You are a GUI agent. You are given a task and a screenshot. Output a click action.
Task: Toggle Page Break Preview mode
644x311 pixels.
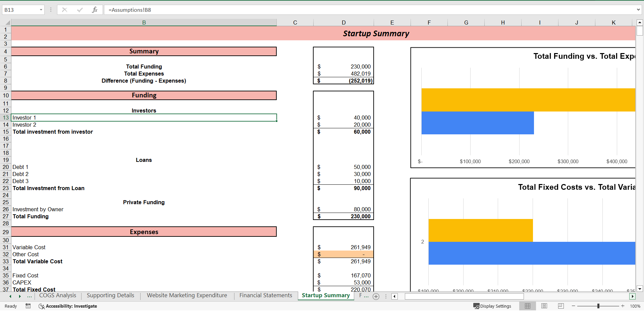(560, 306)
